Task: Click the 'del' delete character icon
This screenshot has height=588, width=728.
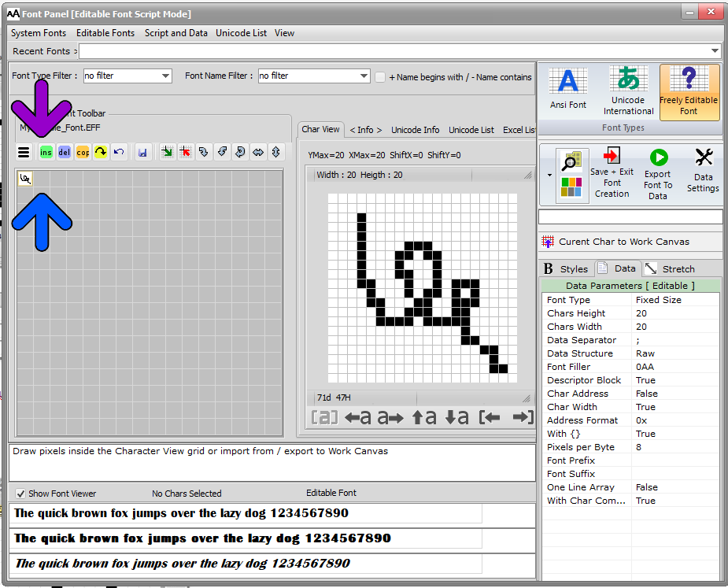Action: click(64, 153)
